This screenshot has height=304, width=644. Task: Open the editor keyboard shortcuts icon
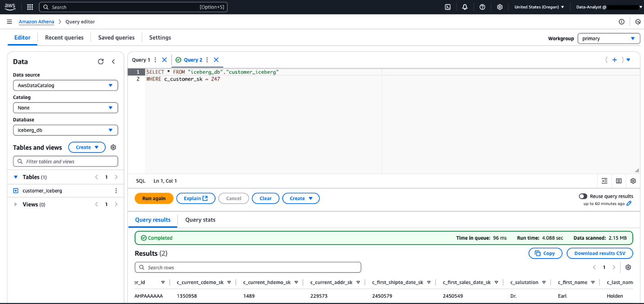point(619,181)
